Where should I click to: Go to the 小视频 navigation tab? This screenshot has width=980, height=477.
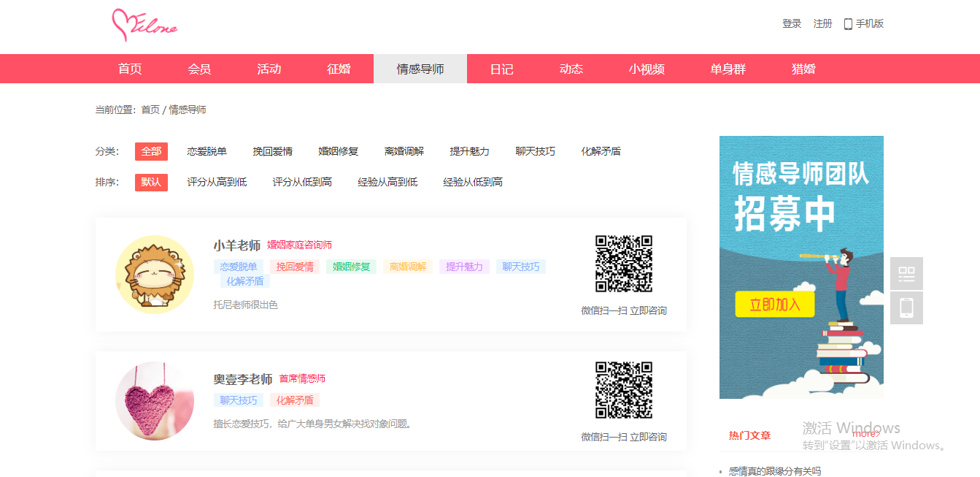(647, 69)
